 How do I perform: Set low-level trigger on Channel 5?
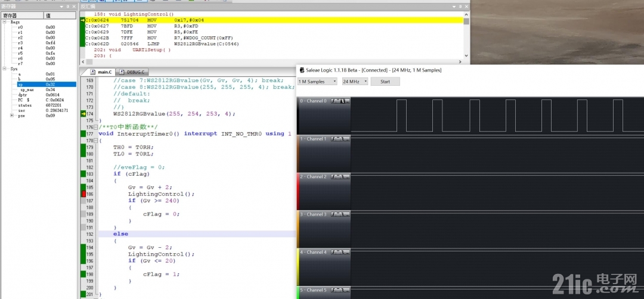pos(347,290)
